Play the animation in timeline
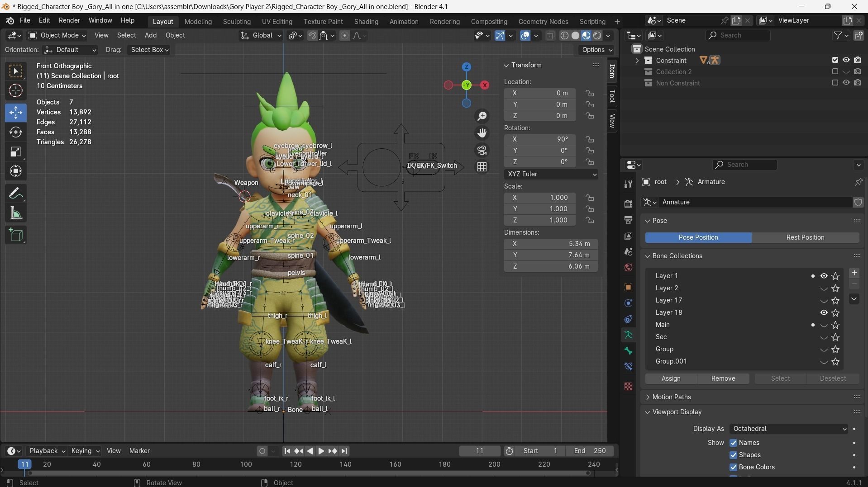Image resolution: width=868 pixels, height=487 pixels. [321, 451]
